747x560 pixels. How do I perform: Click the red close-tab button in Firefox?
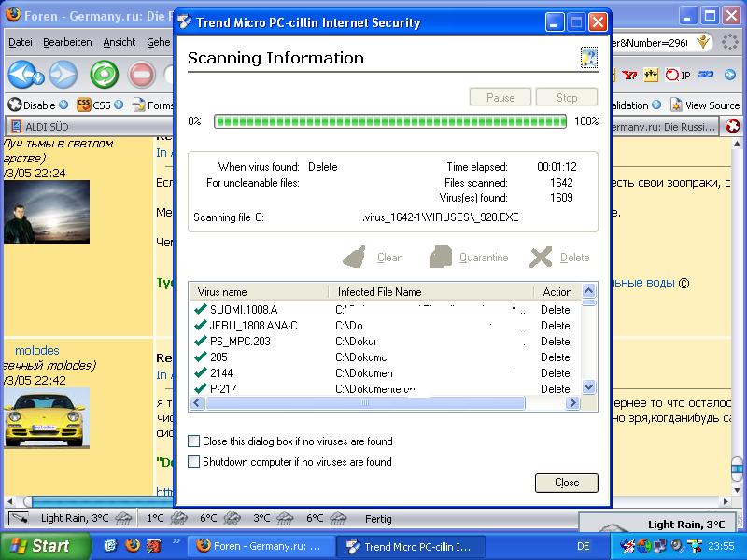coord(733,126)
